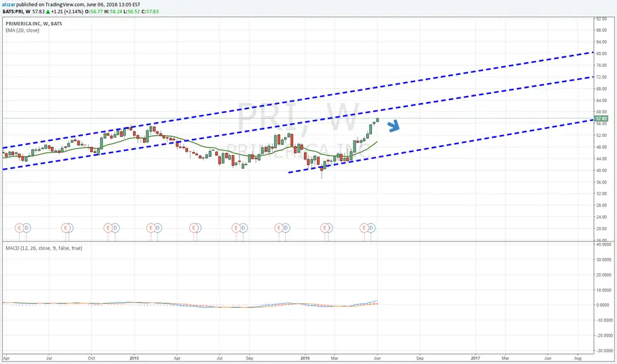Viewport: 617px width, 364px height.
Task: Click the 2016 label on the time axis
Action: (x=305, y=359)
